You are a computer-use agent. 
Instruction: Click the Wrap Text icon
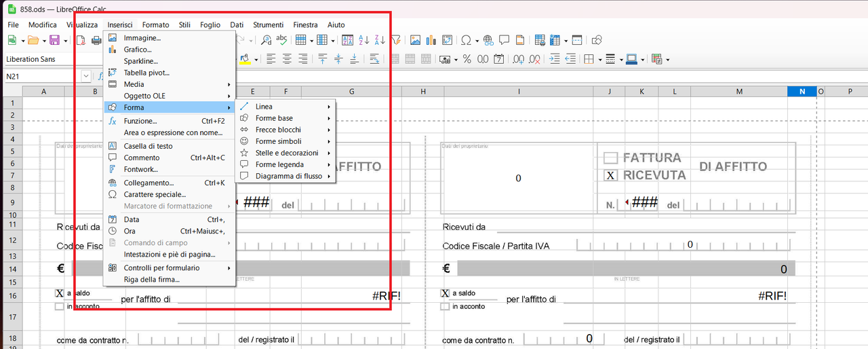pos(374,59)
